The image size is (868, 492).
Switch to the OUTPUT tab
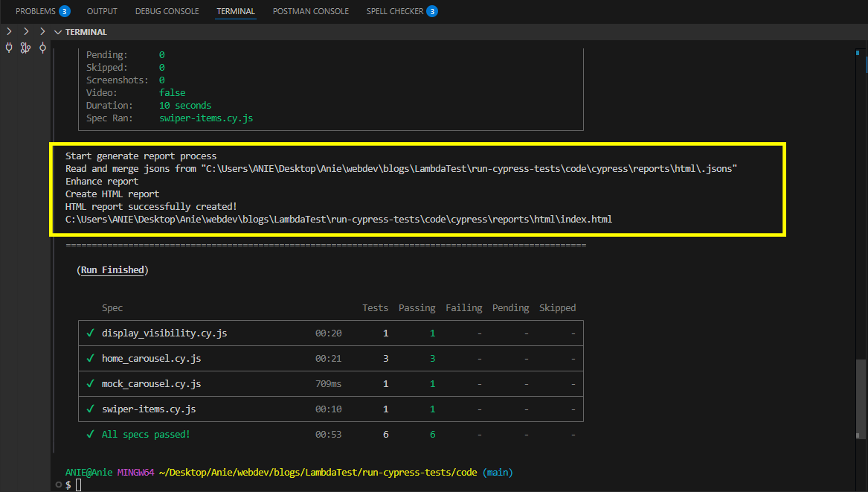[x=102, y=11]
